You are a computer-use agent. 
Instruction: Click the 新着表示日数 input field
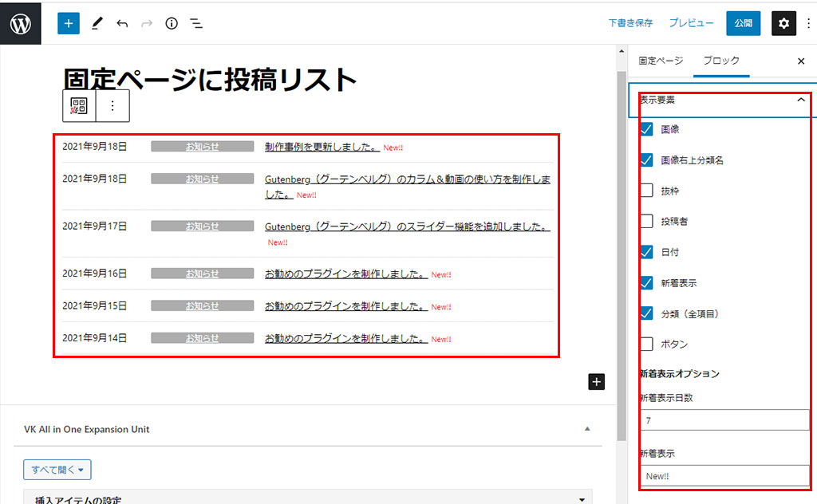(x=724, y=419)
